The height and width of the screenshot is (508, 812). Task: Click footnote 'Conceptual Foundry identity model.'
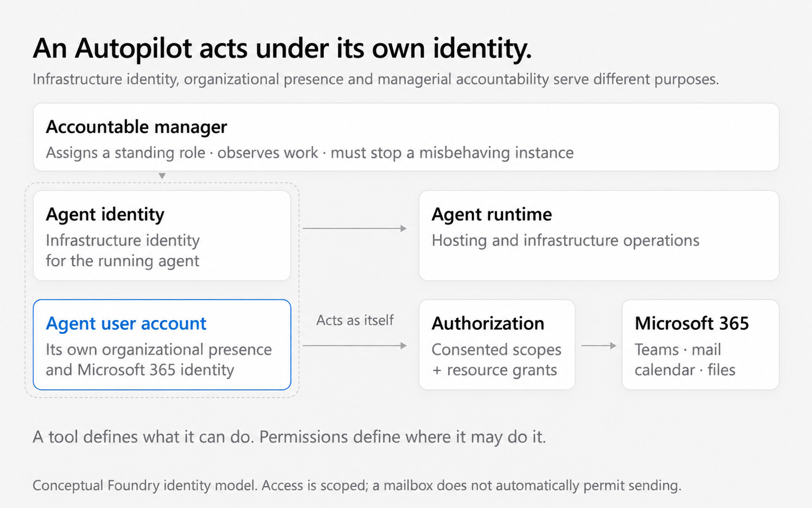click(145, 486)
